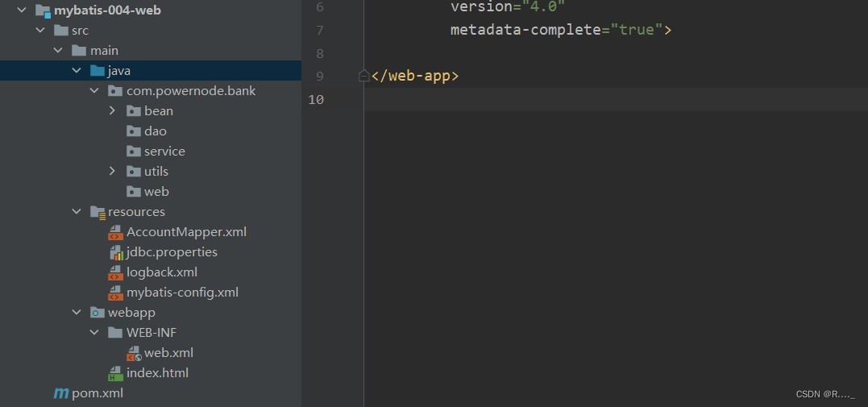This screenshot has width=868, height=407.
Task: Collapse the com.powernode.bank package chevron
Action: [x=94, y=90]
